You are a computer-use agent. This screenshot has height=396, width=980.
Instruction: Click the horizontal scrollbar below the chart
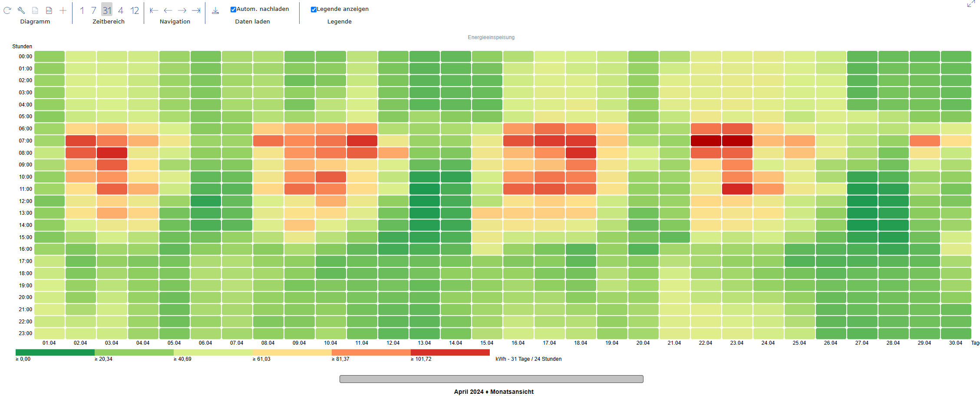click(x=491, y=379)
